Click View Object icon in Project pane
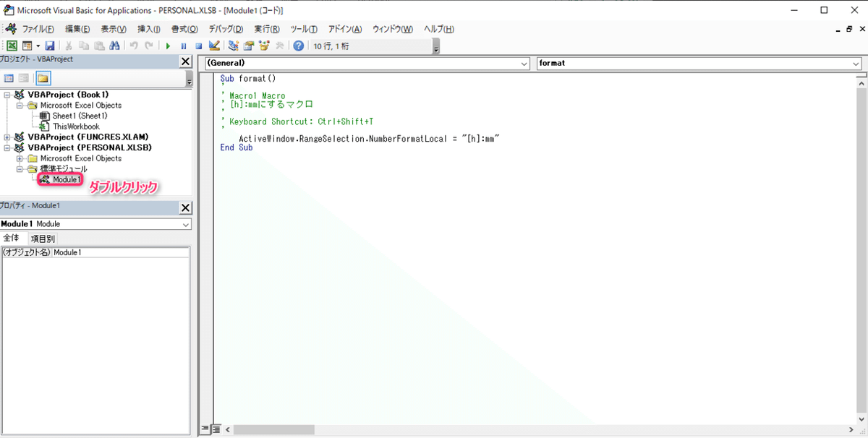Viewport: 868px width, 438px height. click(x=24, y=78)
